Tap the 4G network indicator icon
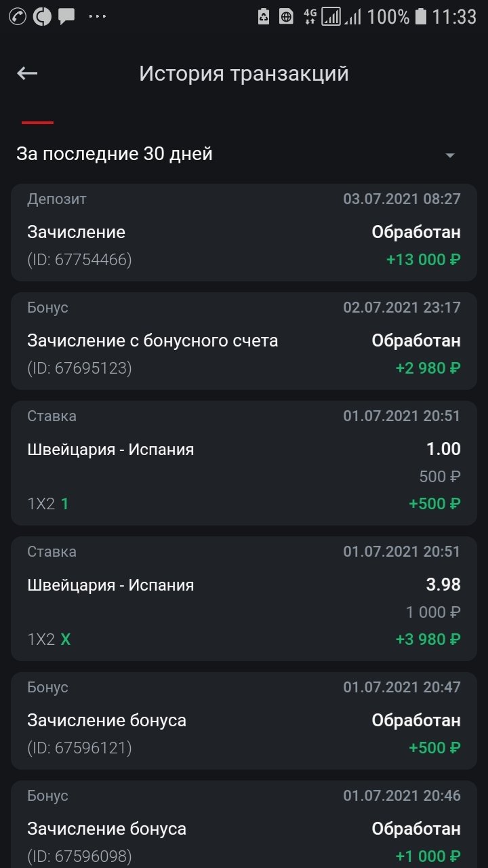This screenshot has height=868, width=488. pyautogui.click(x=310, y=16)
